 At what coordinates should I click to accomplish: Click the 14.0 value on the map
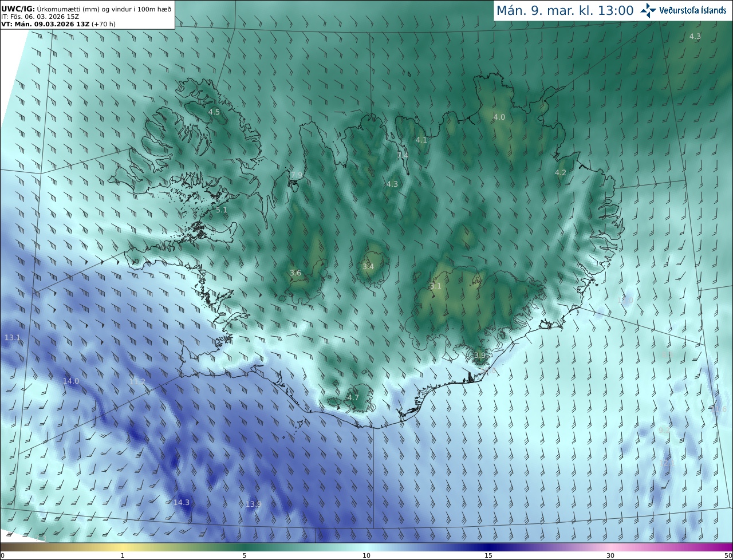coord(71,381)
